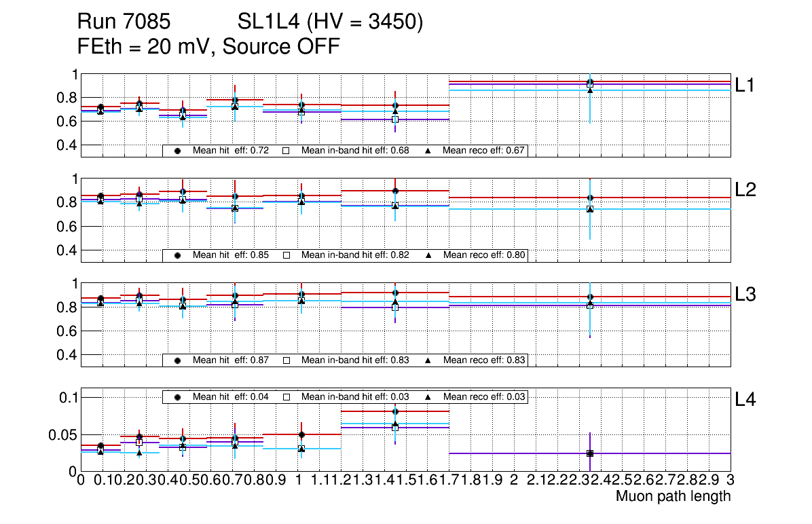Click the 'SL1L4 (HV = 3450)' title
The height and width of the screenshot is (524, 812).
point(331,23)
